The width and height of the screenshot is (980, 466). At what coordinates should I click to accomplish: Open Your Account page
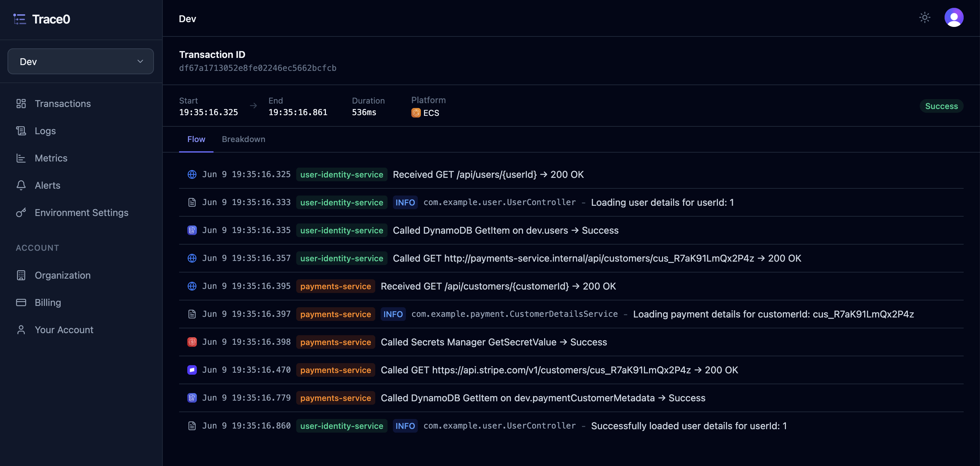pos(64,330)
